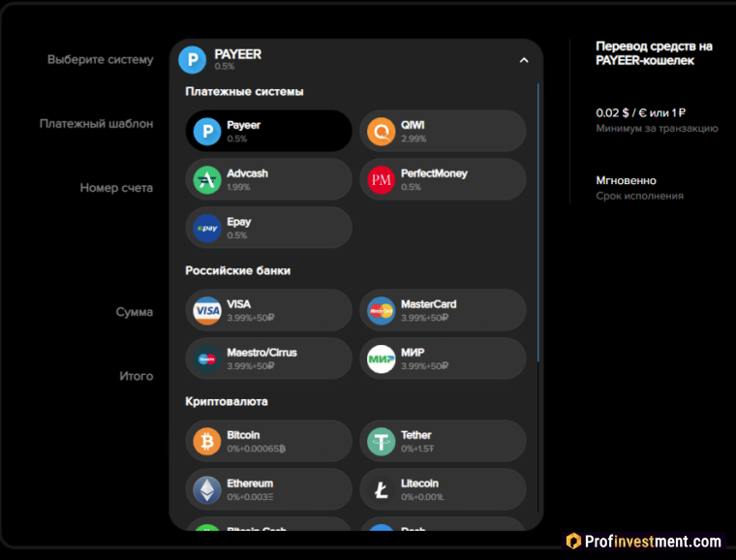Click the Epay logo icon
This screenshot has height=560, width=736.
point(207,228)
